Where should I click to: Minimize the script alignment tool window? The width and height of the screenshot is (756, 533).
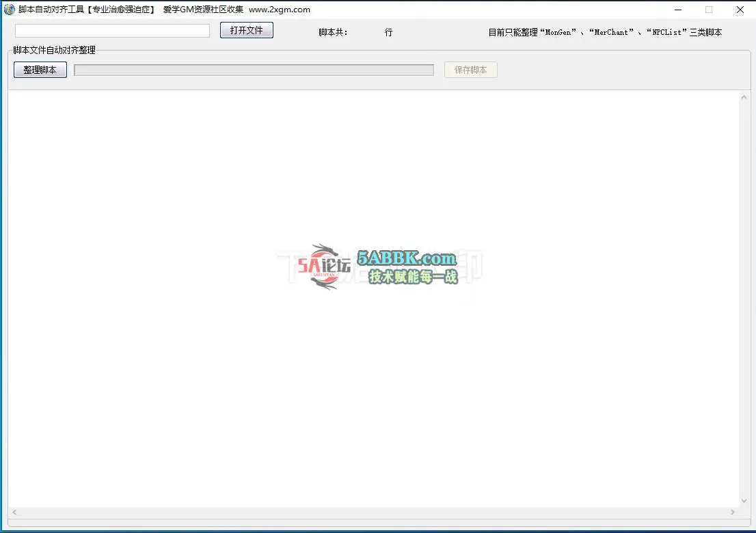[677, 10]
